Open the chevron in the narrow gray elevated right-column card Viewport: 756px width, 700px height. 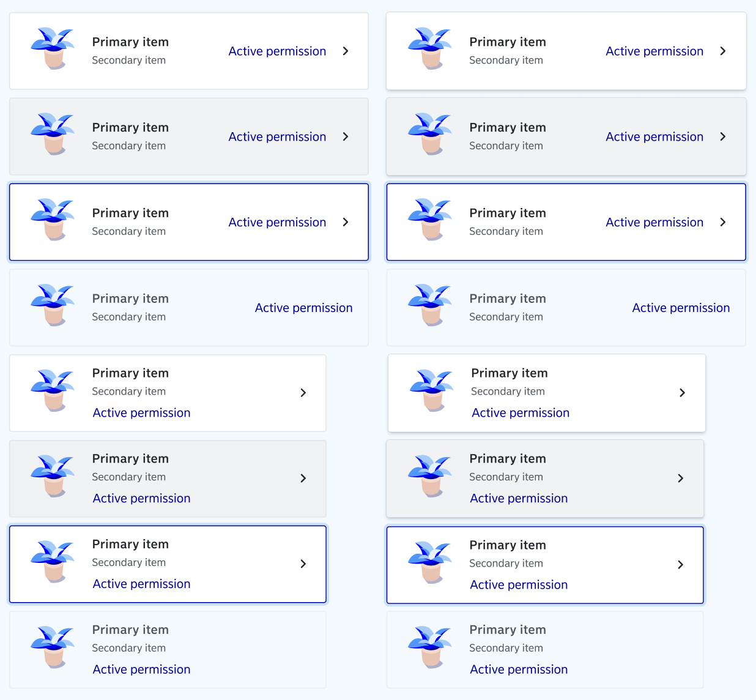[681, 478]
